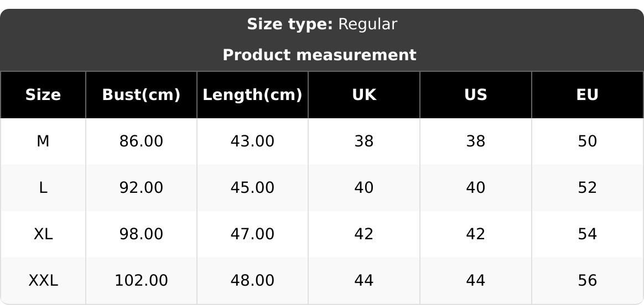644x305 pixels.
Task: Click the Bust(cm) column header
Action: tap(141, 95)
